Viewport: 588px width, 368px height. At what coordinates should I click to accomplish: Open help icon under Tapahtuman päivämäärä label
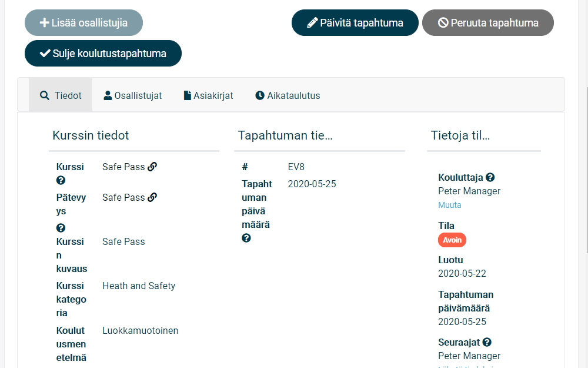246,238
